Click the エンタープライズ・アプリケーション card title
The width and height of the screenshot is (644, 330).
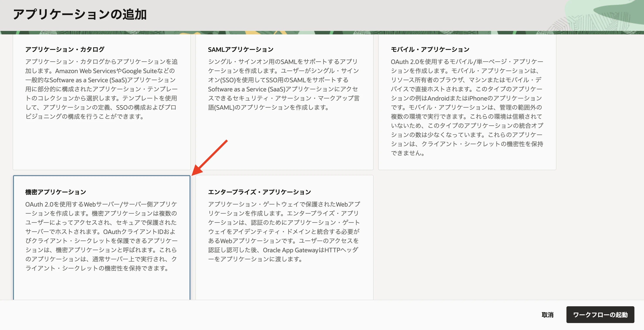click(259, 192)
